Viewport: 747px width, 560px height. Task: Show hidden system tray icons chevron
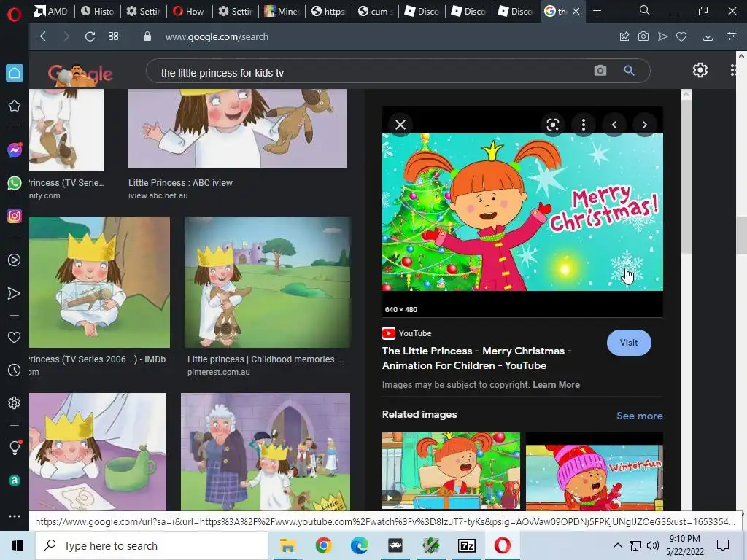pyautogui.click(x=617, y=545)
